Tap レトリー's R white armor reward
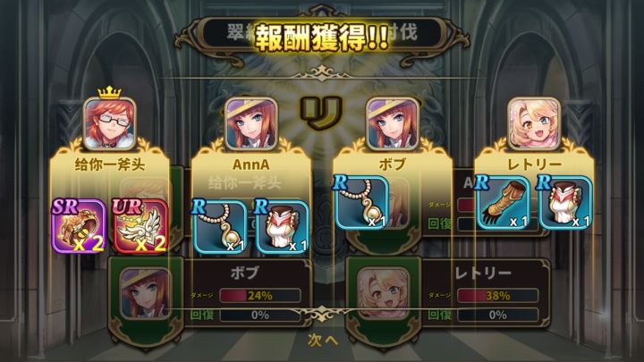This screenshot has width=644, height=362. (x=565, y=202)
